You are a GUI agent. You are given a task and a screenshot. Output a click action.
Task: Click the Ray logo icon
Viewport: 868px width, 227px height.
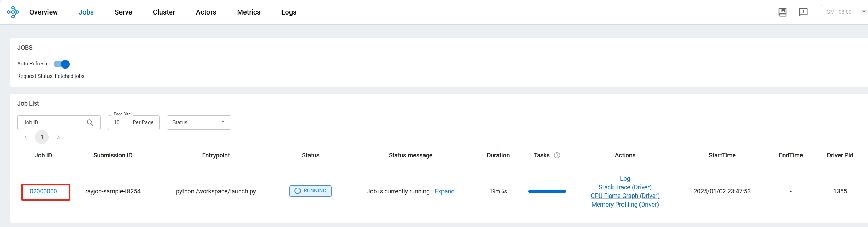tap(13, 12)
